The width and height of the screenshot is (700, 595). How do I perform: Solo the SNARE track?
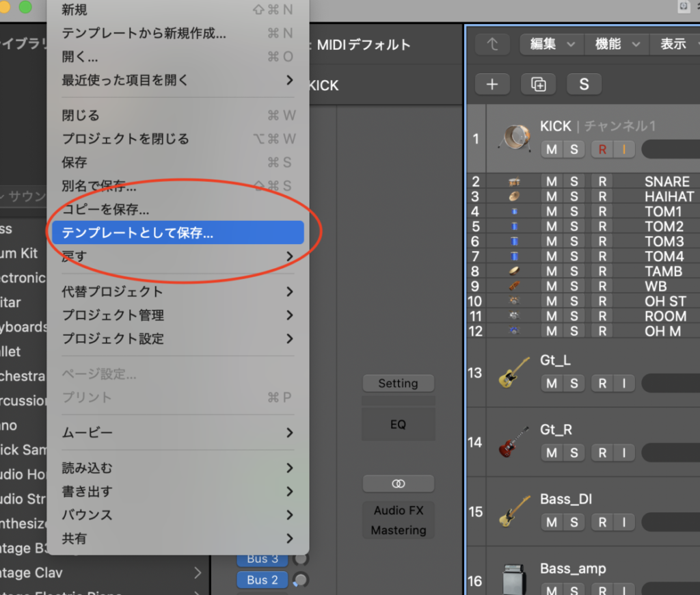click(573, 181)
